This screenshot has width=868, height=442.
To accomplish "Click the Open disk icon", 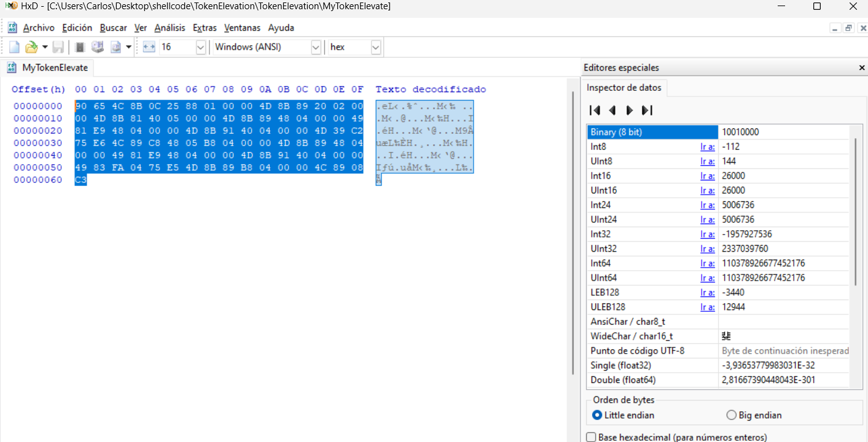I will [98, 47].
